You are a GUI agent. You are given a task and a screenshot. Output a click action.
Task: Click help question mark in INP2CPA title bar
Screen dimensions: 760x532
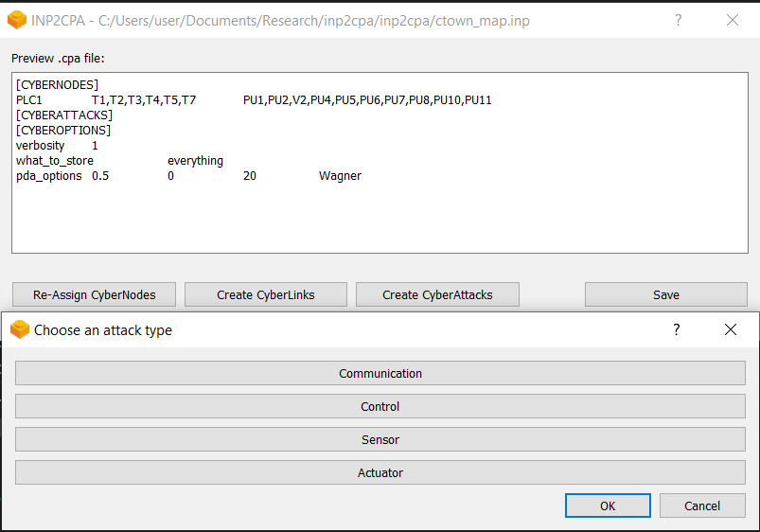pyautogui.click(x=678, y=20)
